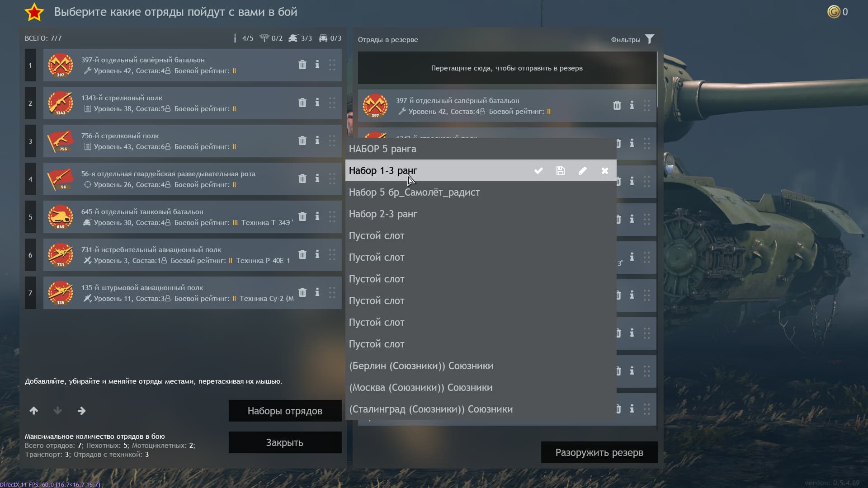Delete the 'Набор 1-3 ранг' preset with the X
Viewport: 868px width, 488px height.
point(605,171)
